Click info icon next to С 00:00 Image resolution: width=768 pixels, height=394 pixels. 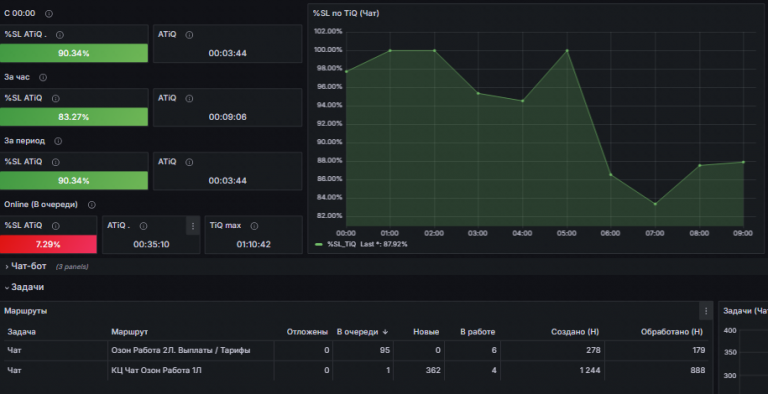tap(48, 14)
